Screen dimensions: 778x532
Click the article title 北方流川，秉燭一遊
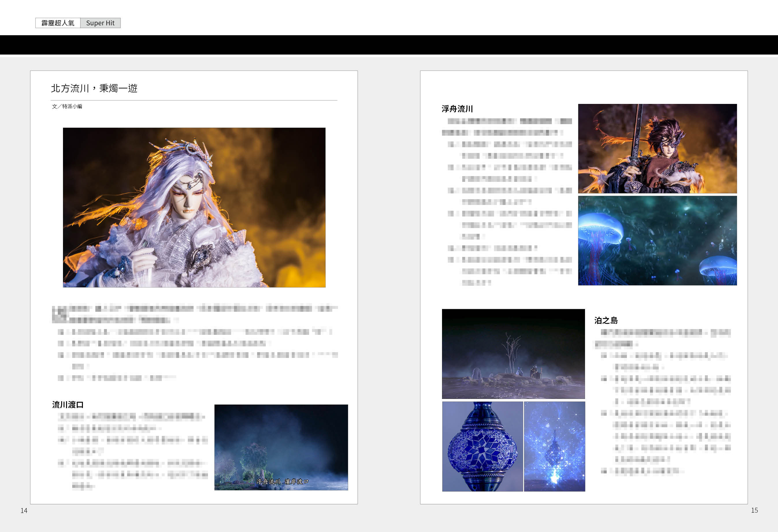pos(94,88)
